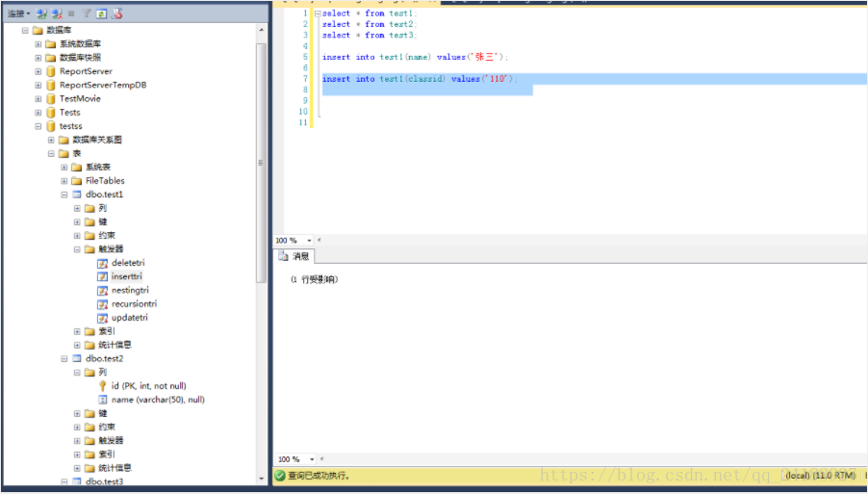Image resolution: width=868 pixels, height=494 pixels.
Task: Click the column icon beside name (varchar(50), null)
Action: 102,400
